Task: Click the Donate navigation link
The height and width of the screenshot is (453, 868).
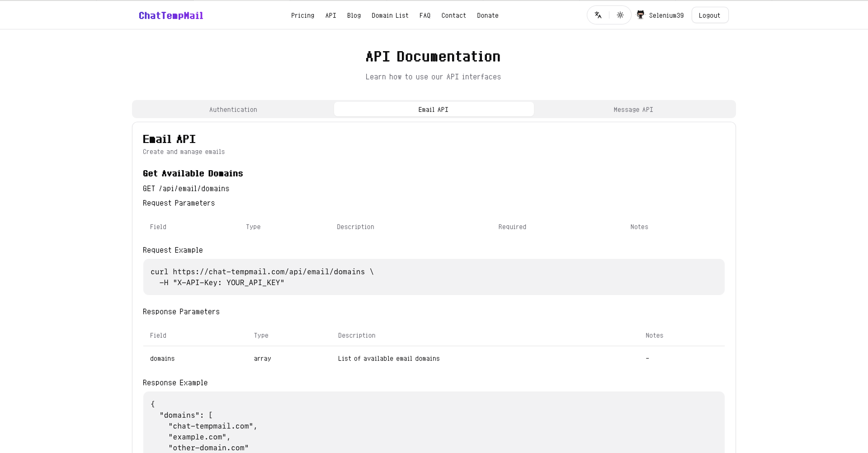Action: (488, 15)
